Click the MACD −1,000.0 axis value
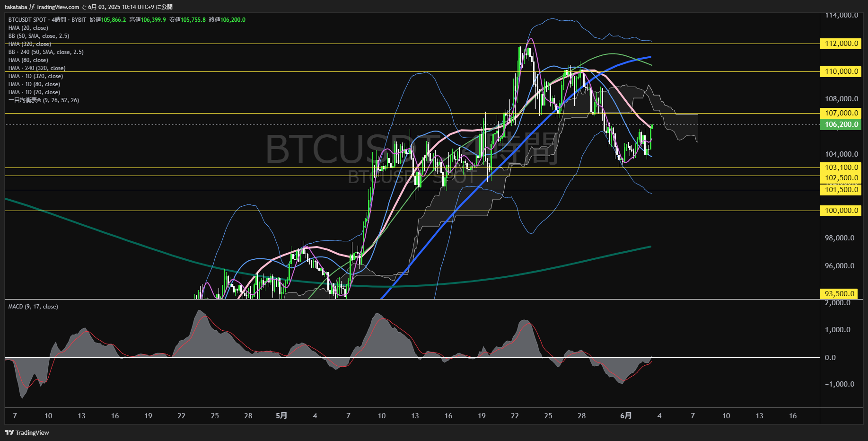The width and height of the screenshot is (868, 441). (x=840, y=384)
